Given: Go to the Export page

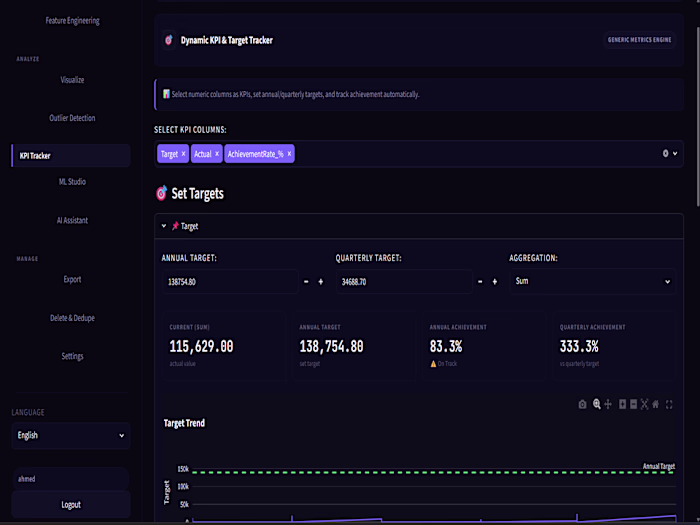Looking at the screenshot, I should click(72, 279).
